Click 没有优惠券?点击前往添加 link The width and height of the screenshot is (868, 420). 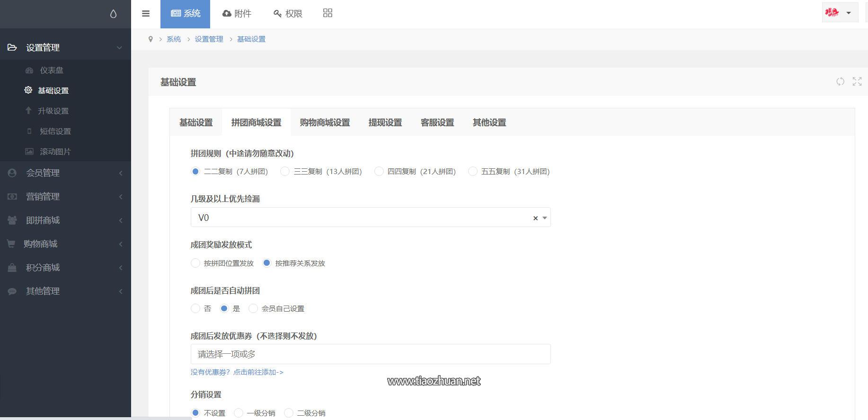(237, 372)
